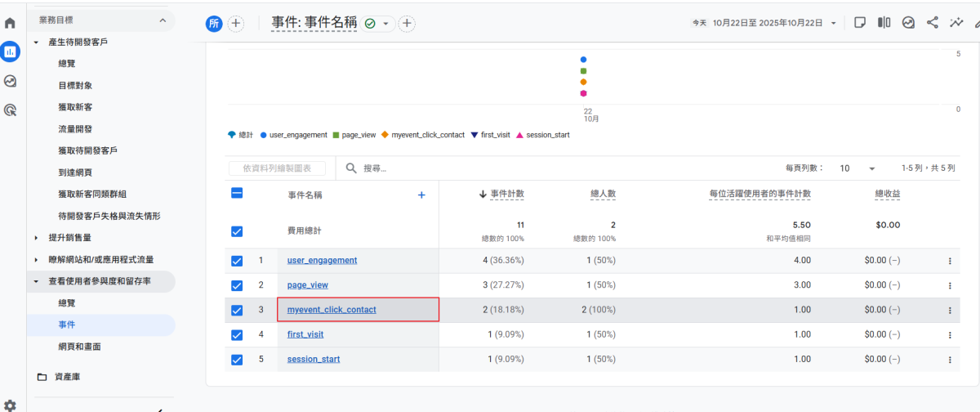980x412 pixels.
Task: Click the share report icon
Action: point(933,23)
